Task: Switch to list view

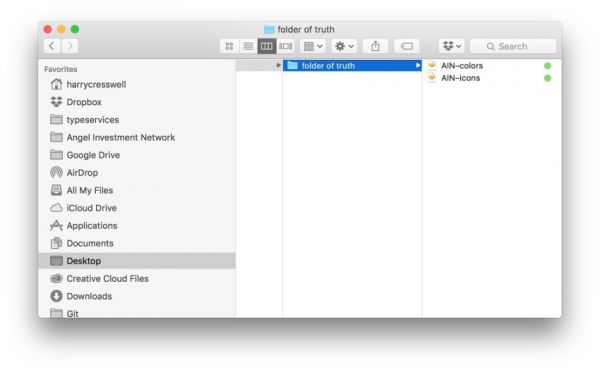Action: click(248, 46)
